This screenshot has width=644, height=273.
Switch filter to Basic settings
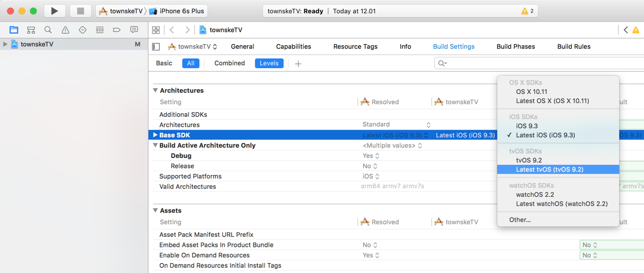coord(164,63)
